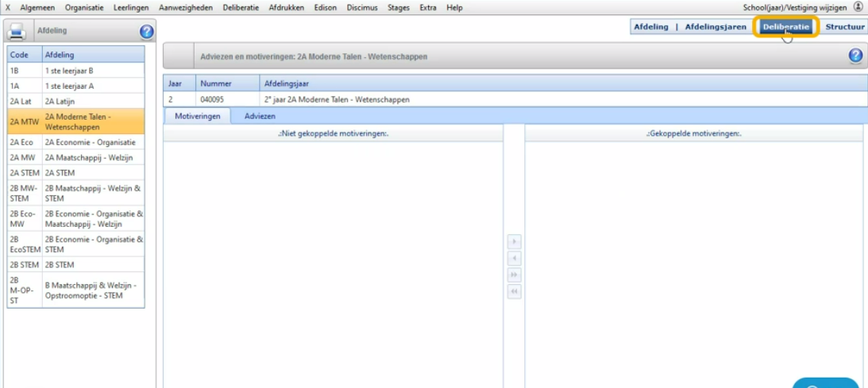The image size is (868, 388).
Task: Move selected motivation left with single arrow
Action: 514,258
